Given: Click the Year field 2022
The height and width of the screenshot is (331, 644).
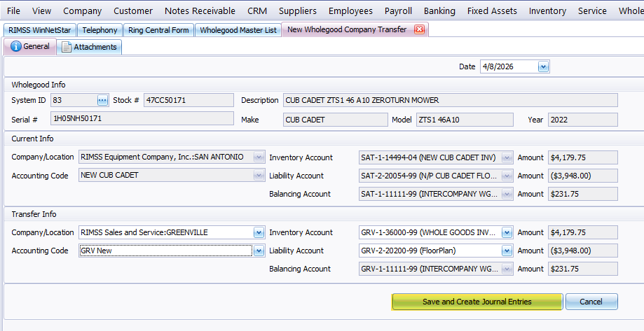Looking at the screenshot, I should (x=583, y=120).
